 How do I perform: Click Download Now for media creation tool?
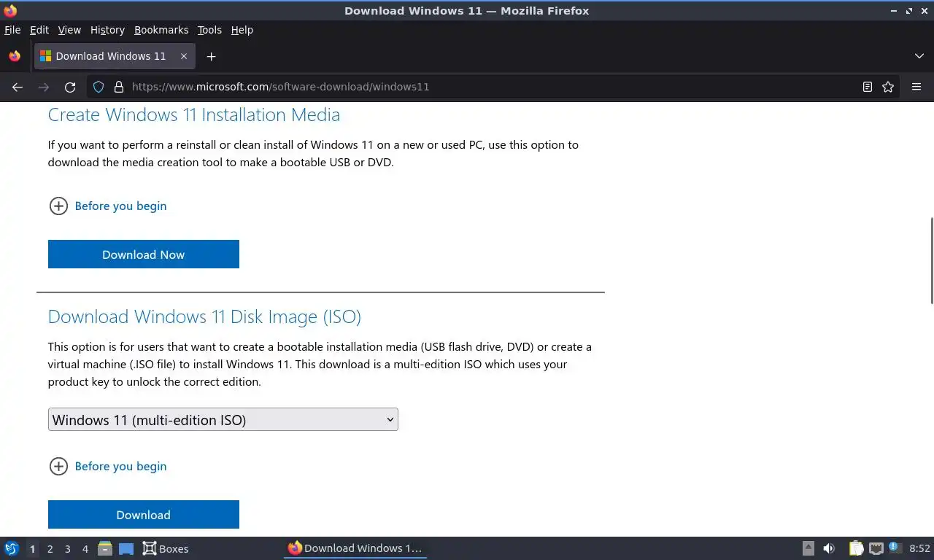click(144, 254)
